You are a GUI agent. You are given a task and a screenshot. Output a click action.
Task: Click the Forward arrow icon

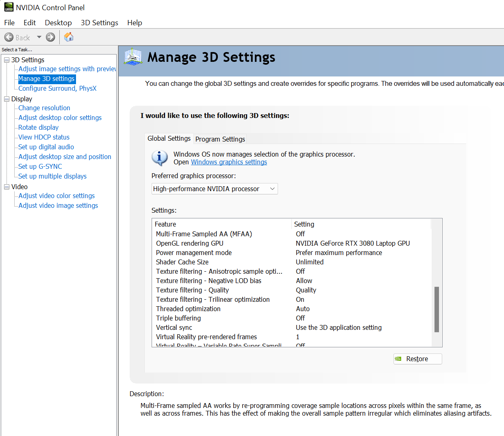tap(50, 37)
